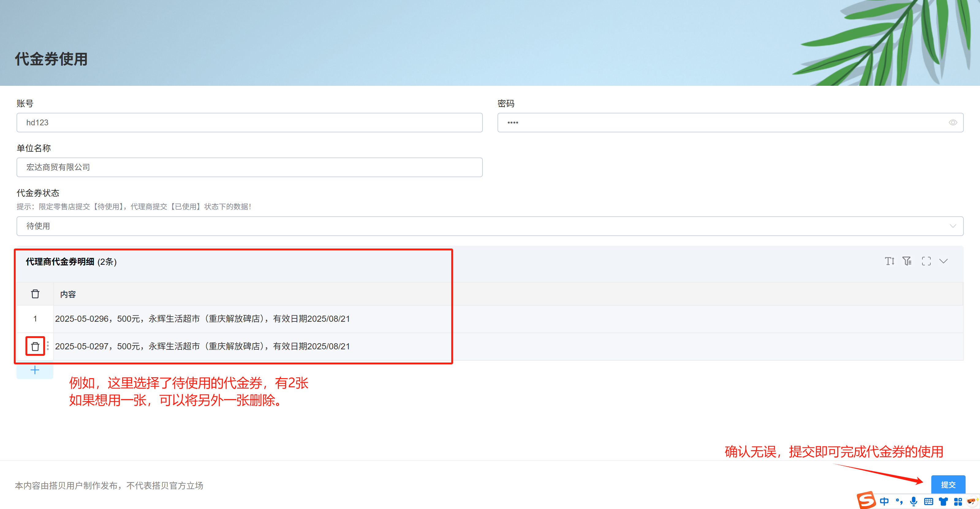Collapse the 代理商代金券明细 table with its chevron
Screen dimensions: 980x509
[x=944, y=261]
